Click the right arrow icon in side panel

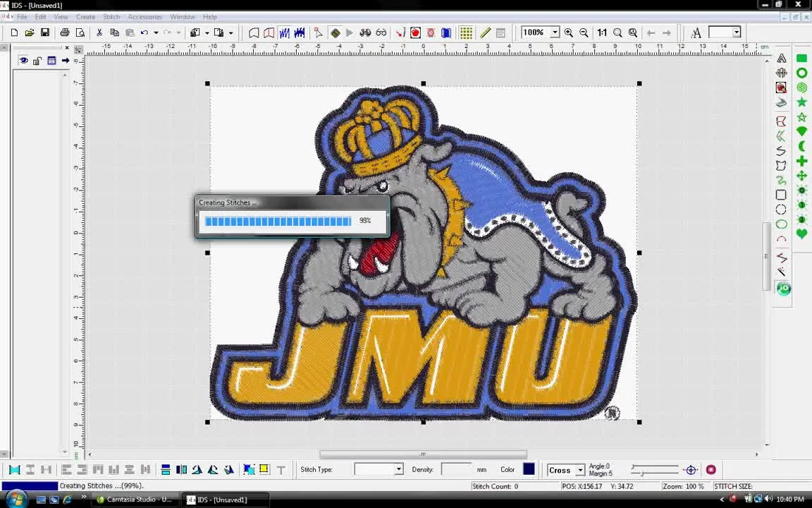click(66, 61)
